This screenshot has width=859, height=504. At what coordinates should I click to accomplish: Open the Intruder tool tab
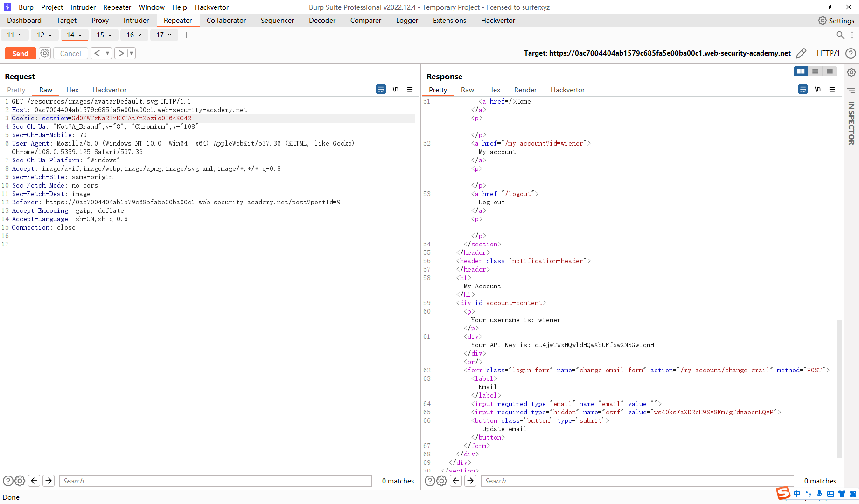click(136, 21)
